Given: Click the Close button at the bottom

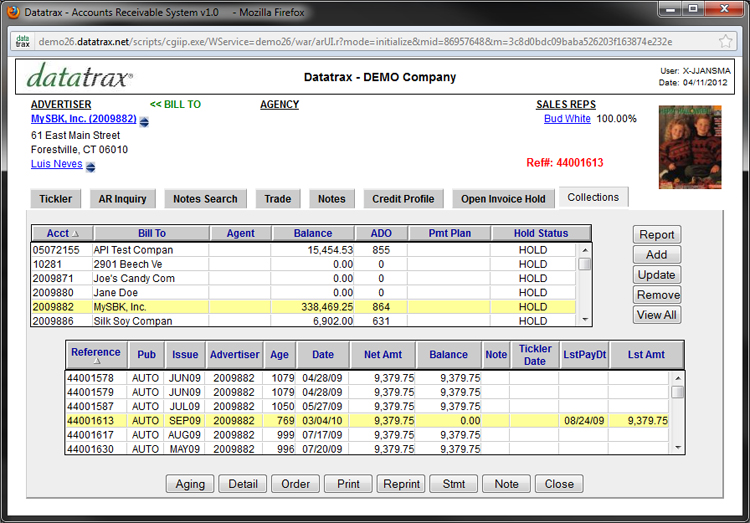Looking at the screenshot, I should (559, 484).
